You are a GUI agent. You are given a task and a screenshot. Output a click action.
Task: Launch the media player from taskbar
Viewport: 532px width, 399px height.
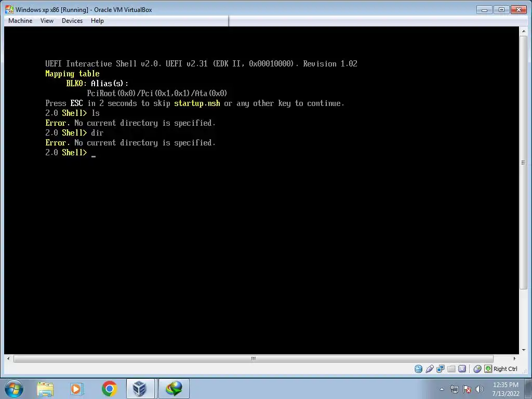pyautogui.click(x=76, y=389)
